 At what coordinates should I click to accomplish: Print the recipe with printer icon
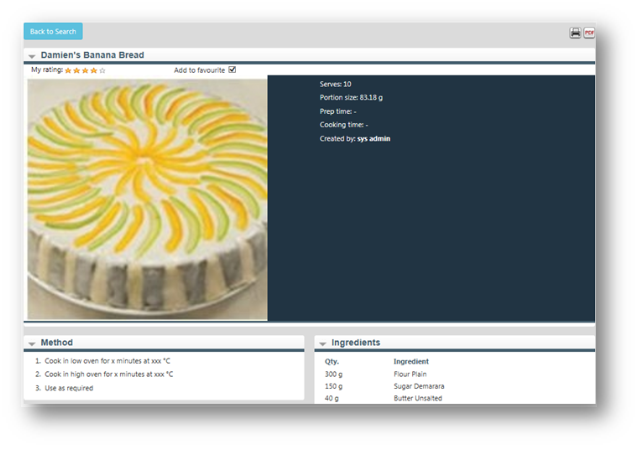click(x=575, y=33)
